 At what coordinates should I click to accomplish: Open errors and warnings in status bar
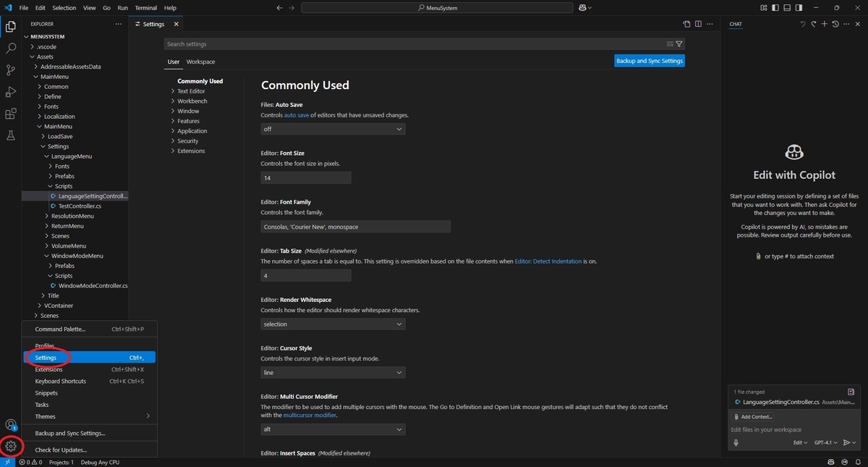[30, 462]
